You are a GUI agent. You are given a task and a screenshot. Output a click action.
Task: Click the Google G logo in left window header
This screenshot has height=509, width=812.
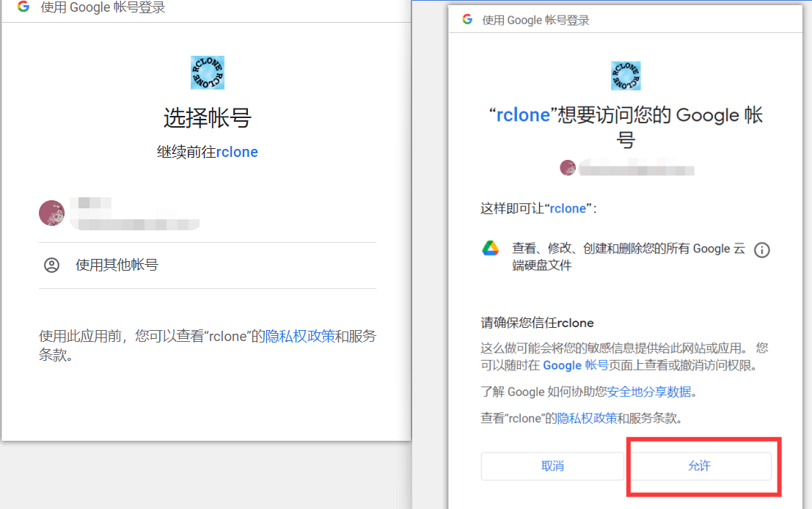(23, 7)
